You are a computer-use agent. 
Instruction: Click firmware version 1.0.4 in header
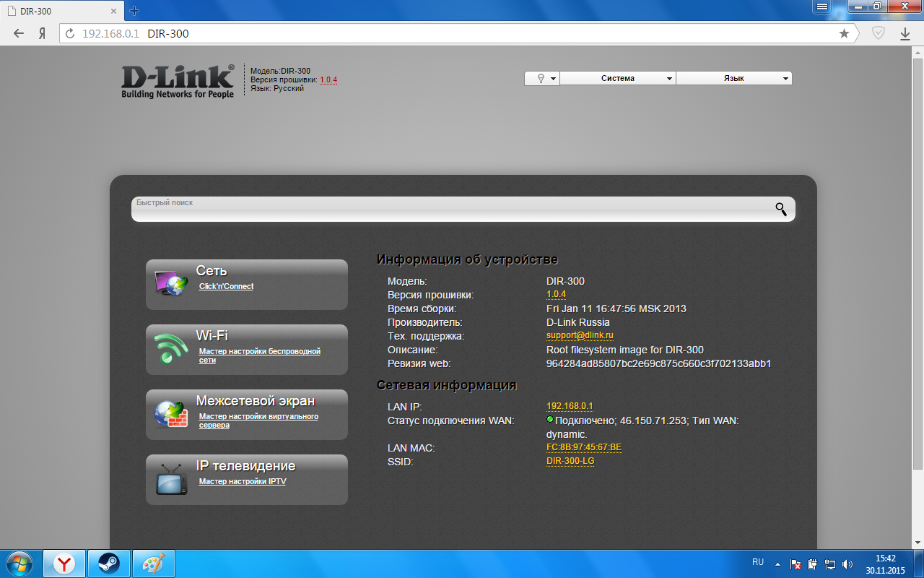pyautogui.click(x=328, y=79)
